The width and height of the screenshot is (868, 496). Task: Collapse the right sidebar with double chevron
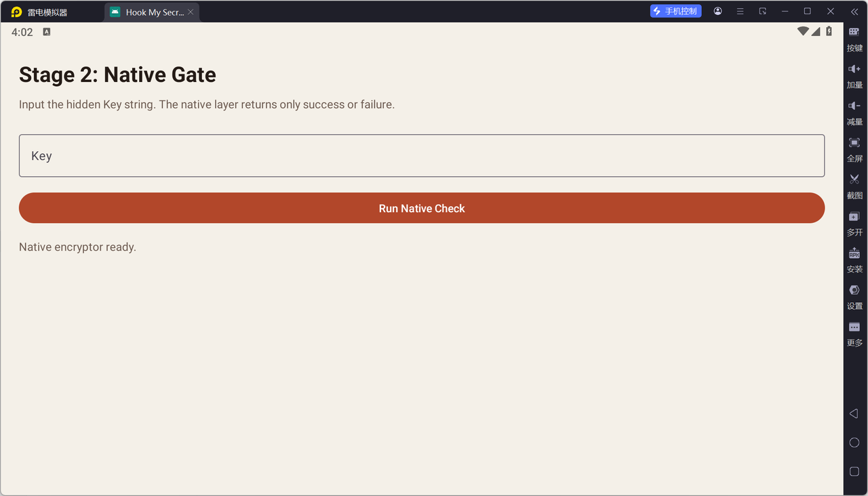click(854, 12)
